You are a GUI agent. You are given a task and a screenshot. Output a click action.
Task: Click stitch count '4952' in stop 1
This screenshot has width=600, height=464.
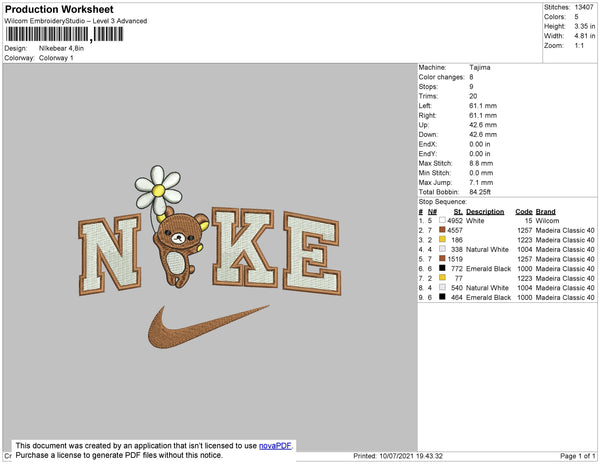point(455,221)
